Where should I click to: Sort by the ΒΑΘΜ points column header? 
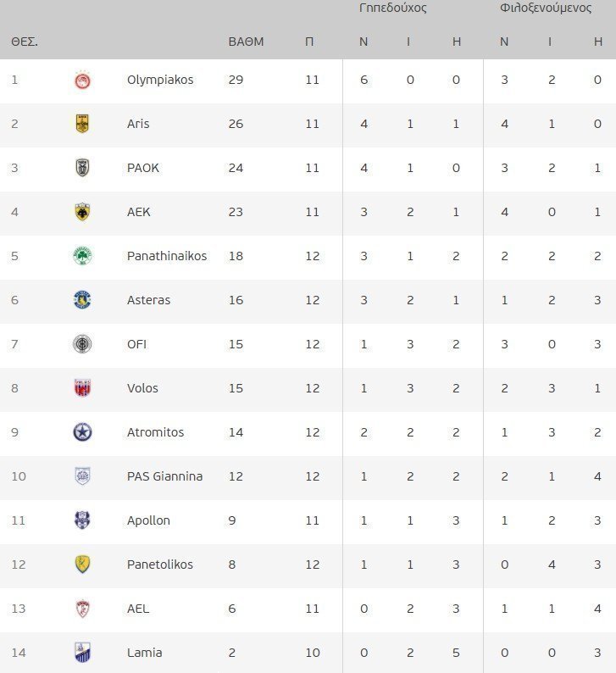(247, 42)
